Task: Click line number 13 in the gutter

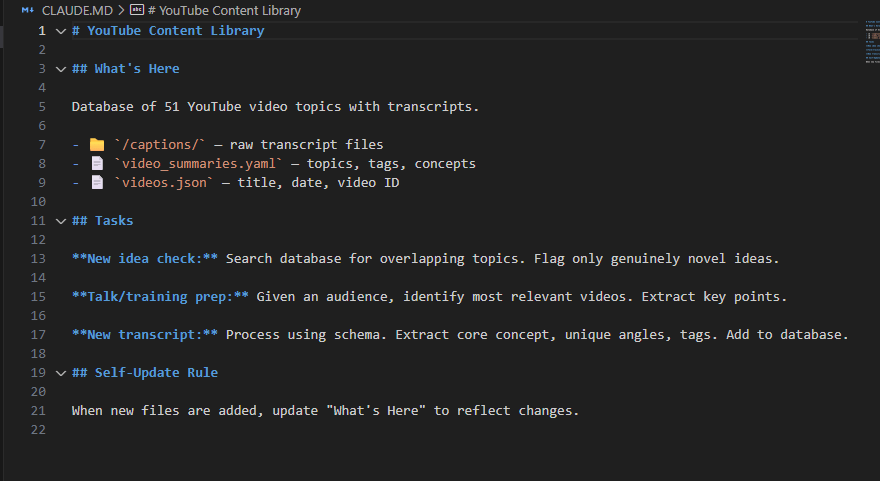Action: [38, 259]
